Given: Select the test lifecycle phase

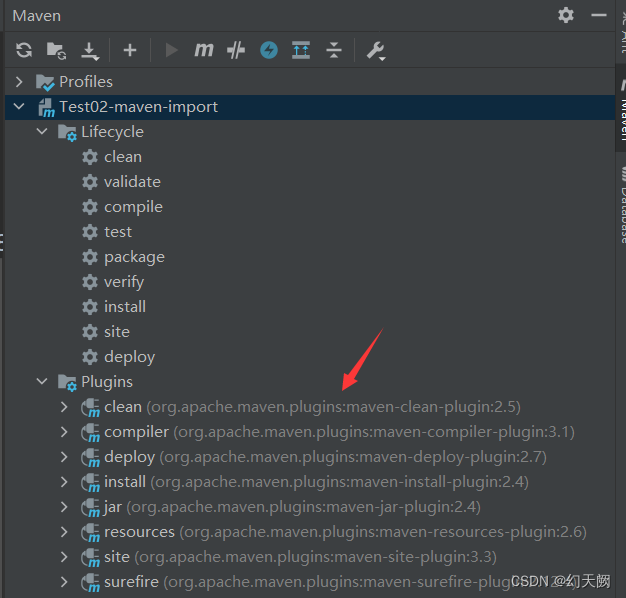Looking at the screenshot, I should pyautogui.click(x=118, y=232).
